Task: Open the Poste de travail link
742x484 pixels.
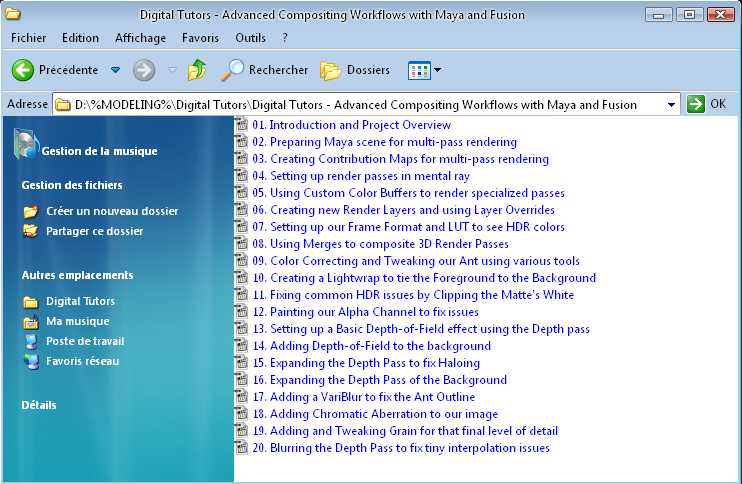Action: 85,341
